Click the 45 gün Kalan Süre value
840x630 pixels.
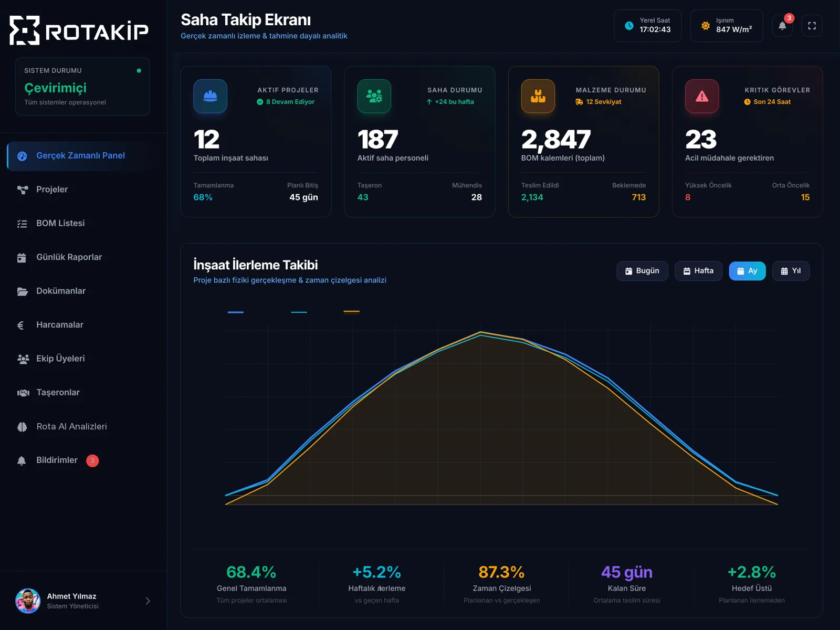click(x=627, y=572)
